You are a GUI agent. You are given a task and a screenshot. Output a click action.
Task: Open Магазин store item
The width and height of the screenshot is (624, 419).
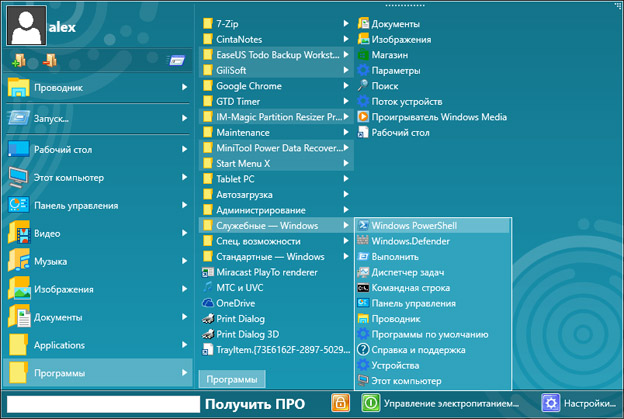pos(383,55)
